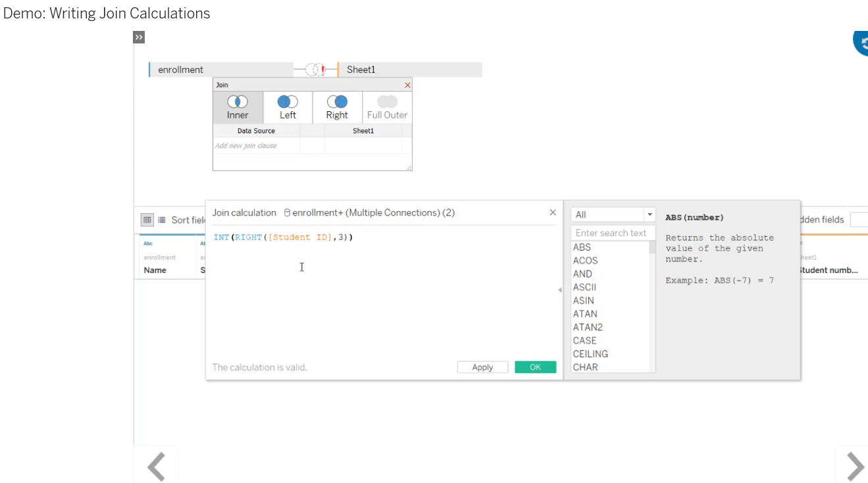868x483 pixels.
Task: Close the Join calculation editor
Action: point(553,213)
